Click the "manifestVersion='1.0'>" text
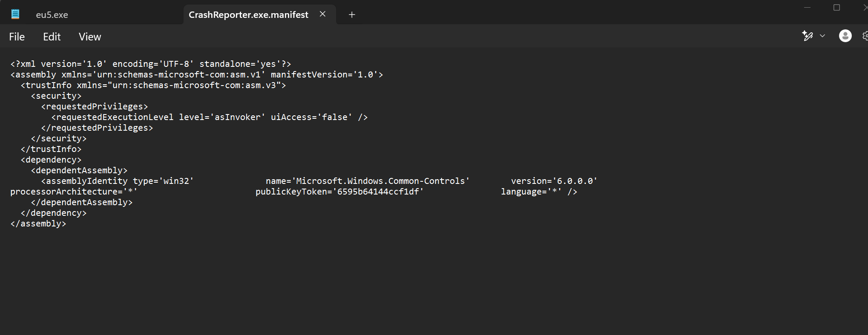The width and height of the screenshot is (868, 335). tap(327, 74)
